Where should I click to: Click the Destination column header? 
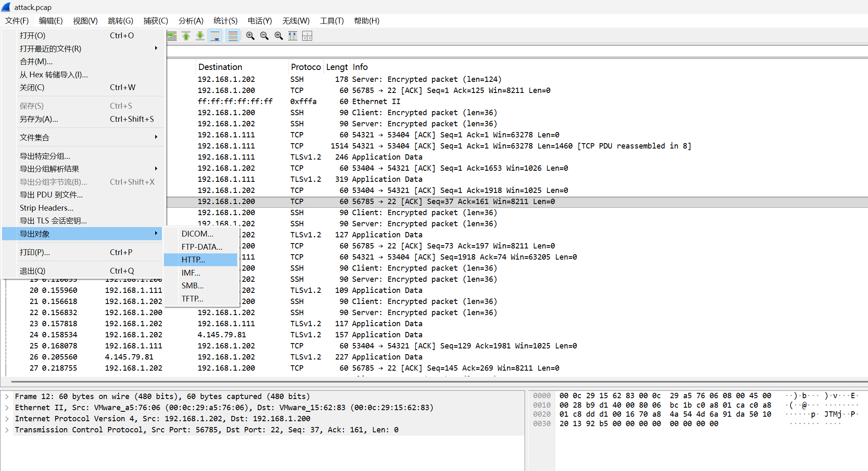pos(220,67)
